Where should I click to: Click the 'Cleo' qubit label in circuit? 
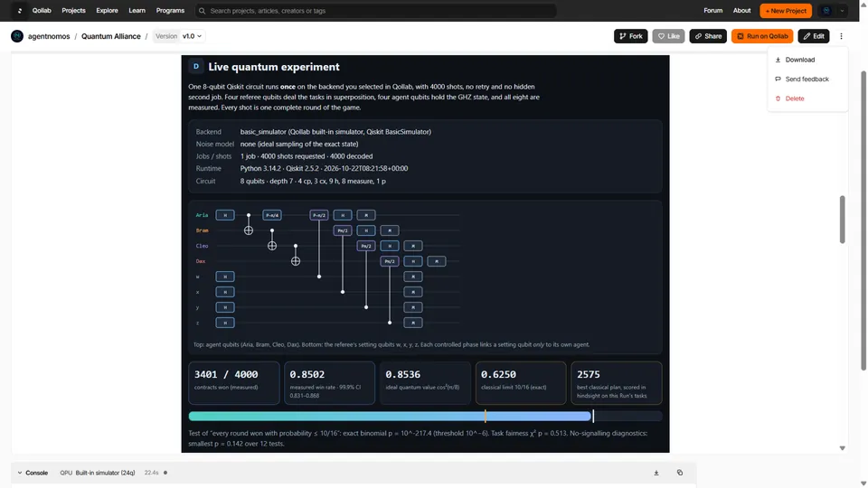tap(202, 246)
